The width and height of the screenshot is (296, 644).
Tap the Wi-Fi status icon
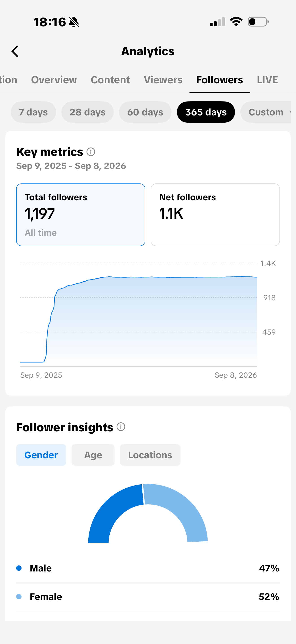click(x=236, y=22)
